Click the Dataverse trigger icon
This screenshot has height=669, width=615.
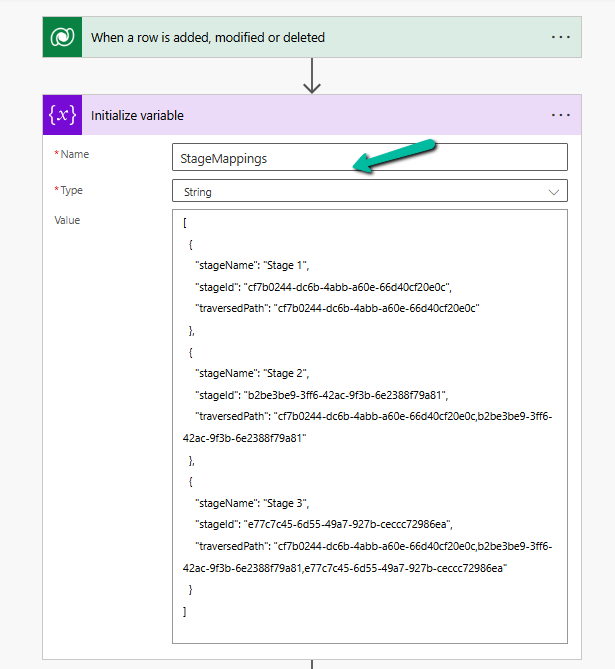62,37
